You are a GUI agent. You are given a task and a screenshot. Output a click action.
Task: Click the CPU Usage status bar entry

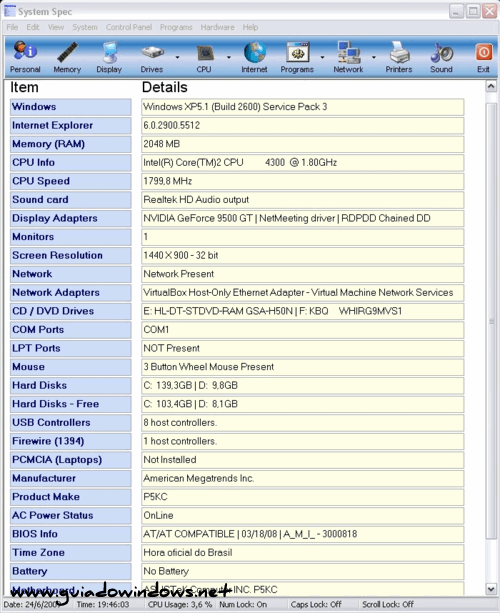179,604
